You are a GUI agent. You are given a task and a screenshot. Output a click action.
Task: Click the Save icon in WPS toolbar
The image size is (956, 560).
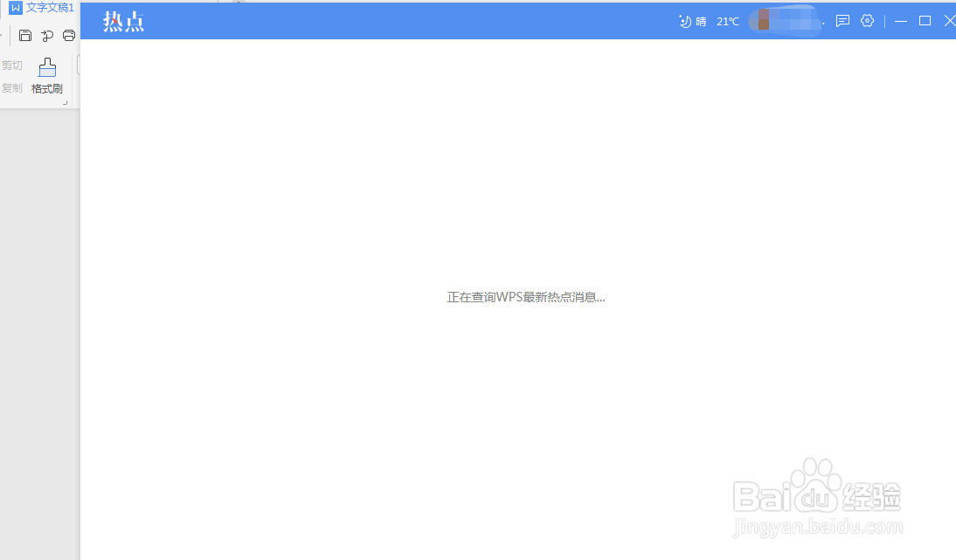coord(25,35)
